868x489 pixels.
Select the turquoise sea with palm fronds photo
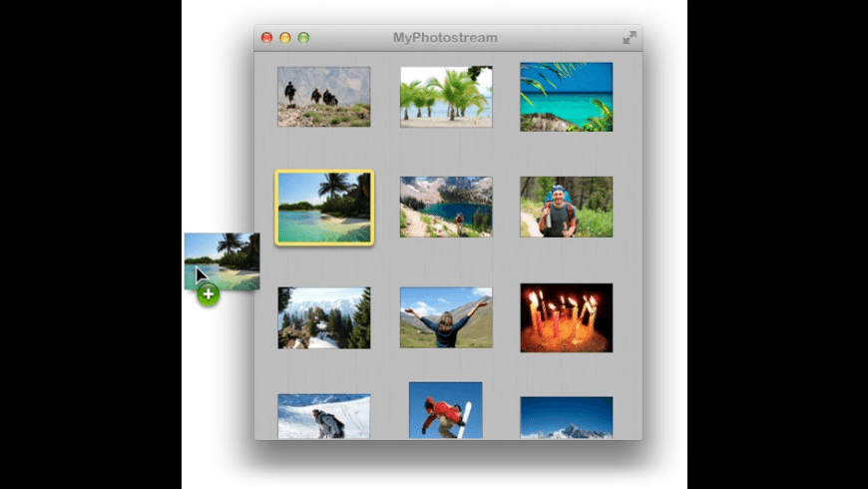tap(567, 97)
